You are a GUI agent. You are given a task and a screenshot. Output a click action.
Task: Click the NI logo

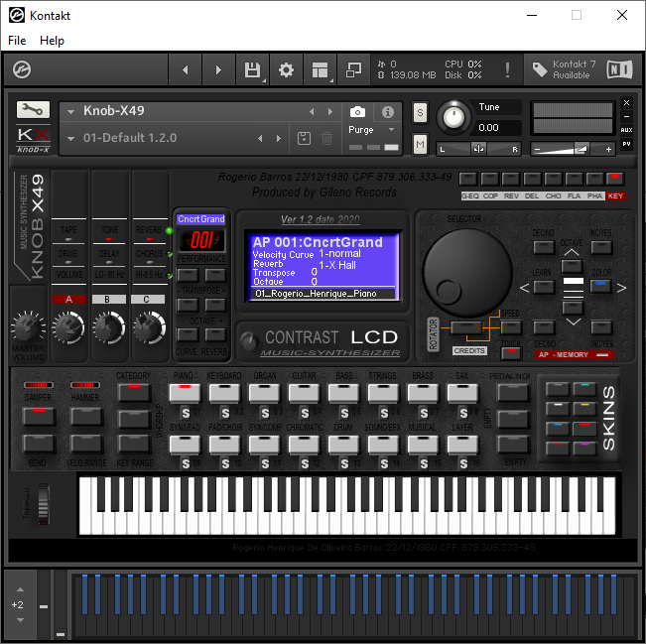coord(619,69)
